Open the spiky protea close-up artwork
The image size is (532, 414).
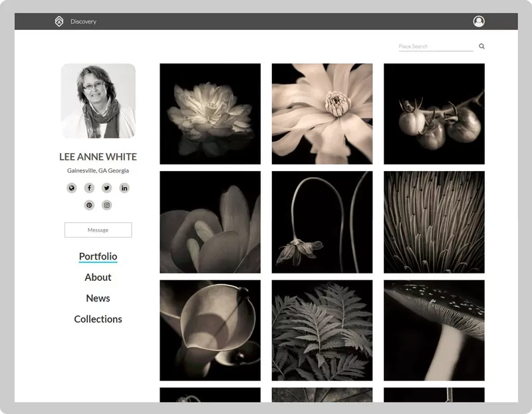(x=434, y=222)
